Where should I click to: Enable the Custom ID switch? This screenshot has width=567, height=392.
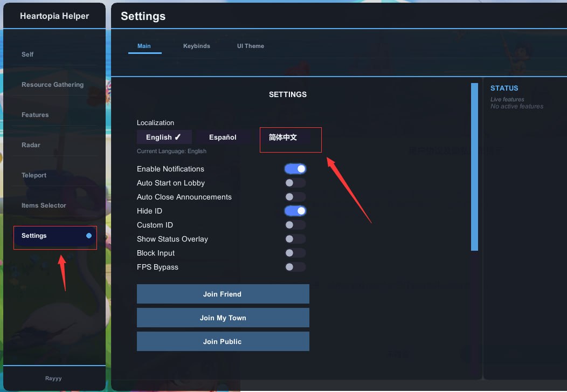click(295, 225)
